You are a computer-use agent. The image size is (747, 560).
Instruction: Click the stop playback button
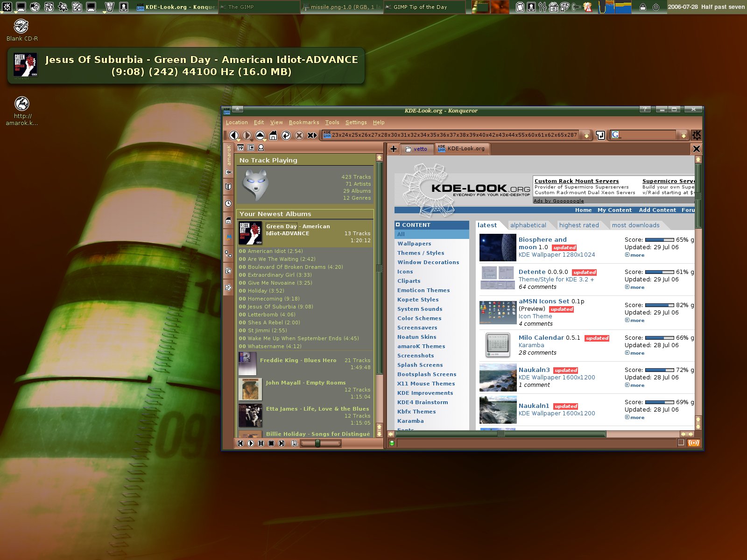[271, 443]
